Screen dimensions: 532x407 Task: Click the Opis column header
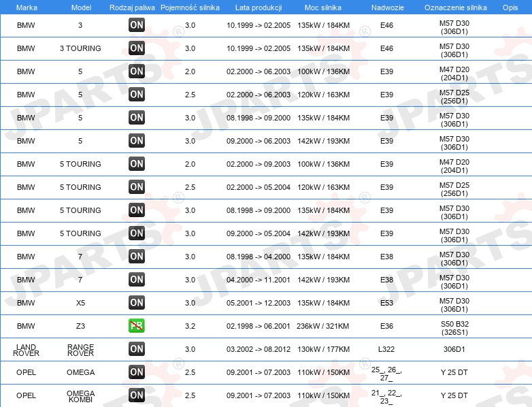click(x=510, y=7)
